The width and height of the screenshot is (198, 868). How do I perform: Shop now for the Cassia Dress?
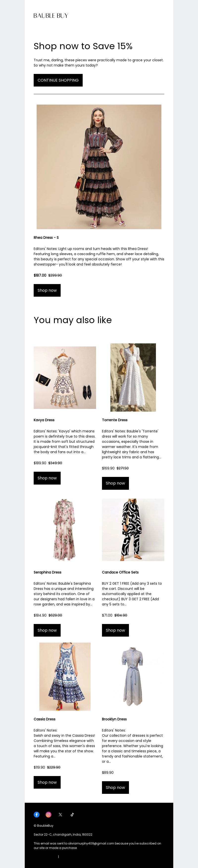[x=47, y=782]
